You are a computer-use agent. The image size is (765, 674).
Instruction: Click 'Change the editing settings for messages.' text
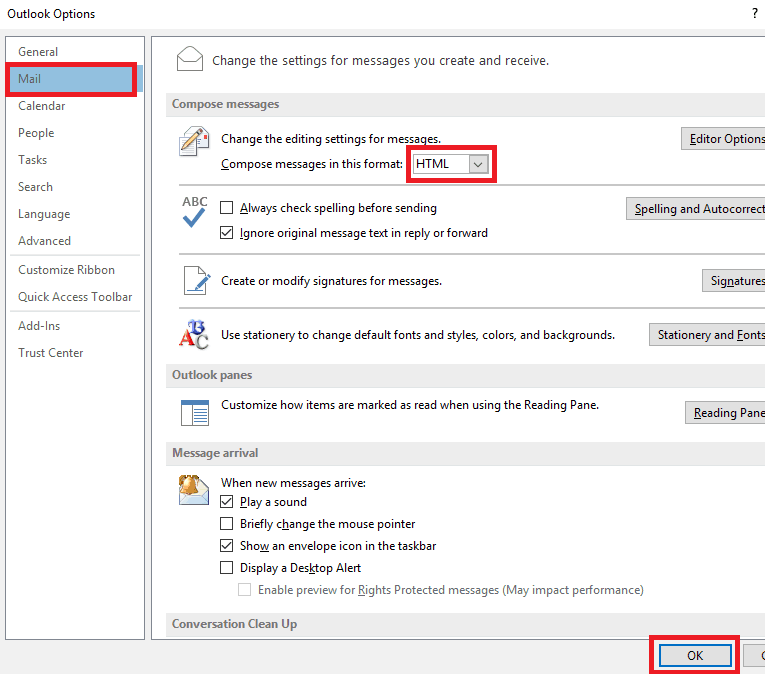[331, 139]
